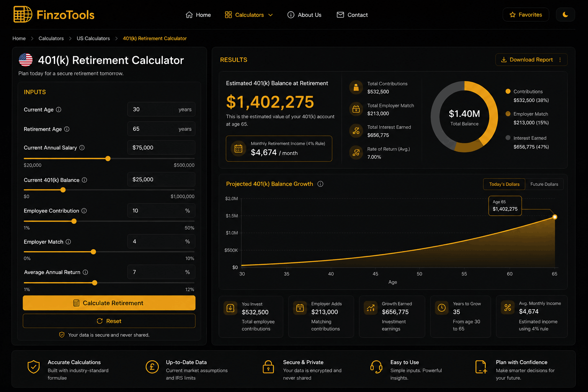Click the Monthly Retirement Income calendar icon
Viewport: 588px width, 392px height.
click(x=238, y=149)
